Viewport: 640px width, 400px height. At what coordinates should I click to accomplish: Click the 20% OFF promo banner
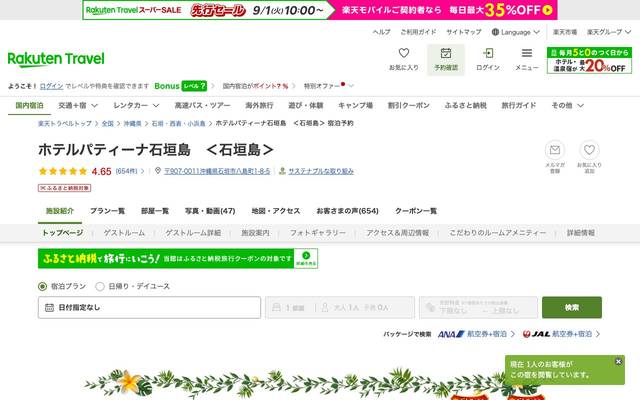click(589, 60)
